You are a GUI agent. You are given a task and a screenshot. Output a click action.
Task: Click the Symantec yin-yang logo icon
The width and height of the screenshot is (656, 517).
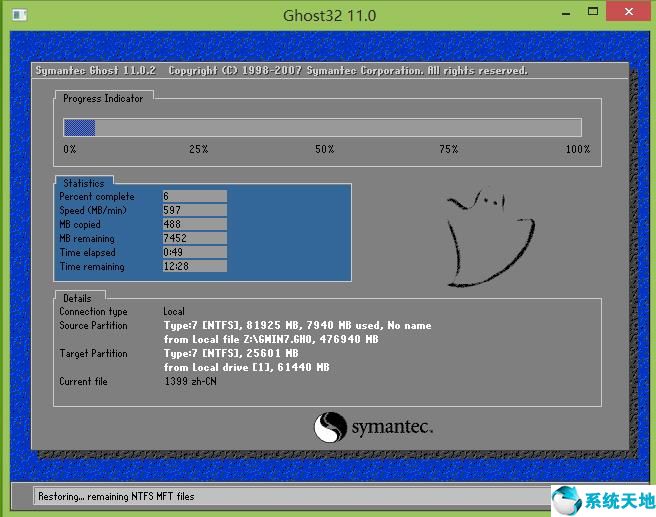click(331, 428)
